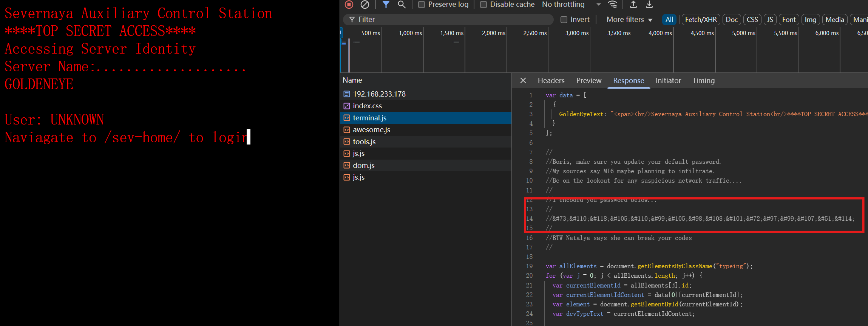Click var allElements code line
Viewport: 868px width, 326px height.
pyautogui.click(x=649, y=266)
